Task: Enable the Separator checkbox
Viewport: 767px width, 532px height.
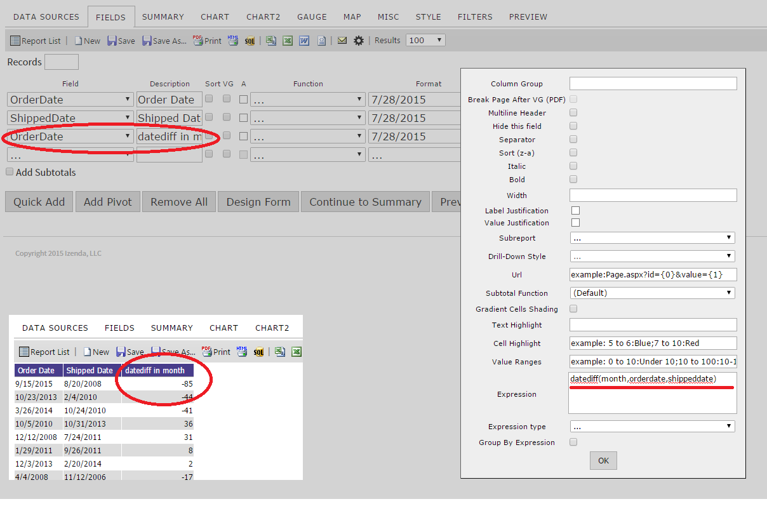Action: coord(573,139)
